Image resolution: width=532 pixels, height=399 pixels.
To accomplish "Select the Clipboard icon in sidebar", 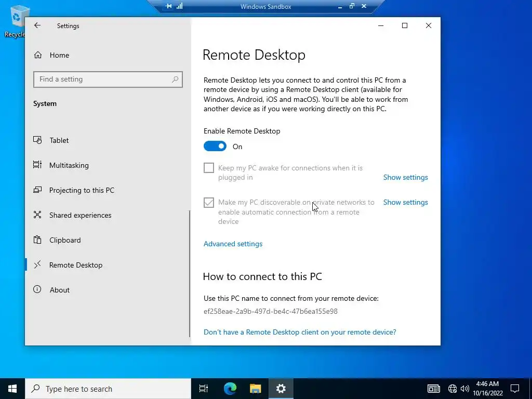I will pos(37,240).
